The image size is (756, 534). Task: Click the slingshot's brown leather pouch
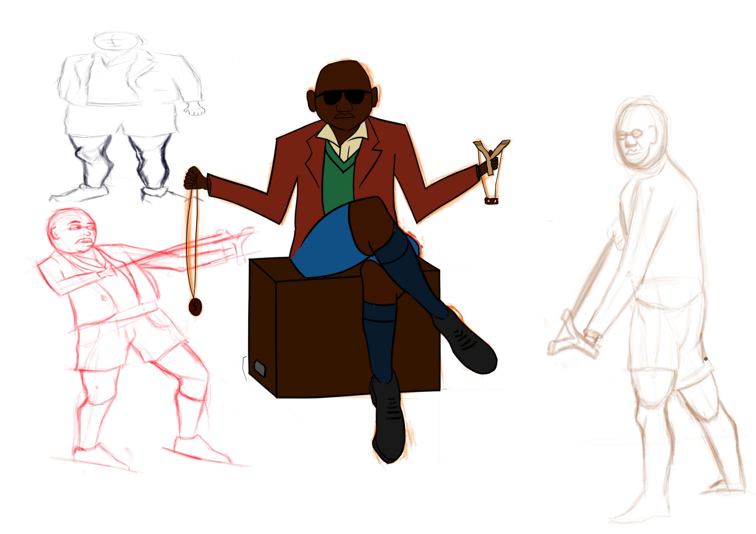pos(491,201)
